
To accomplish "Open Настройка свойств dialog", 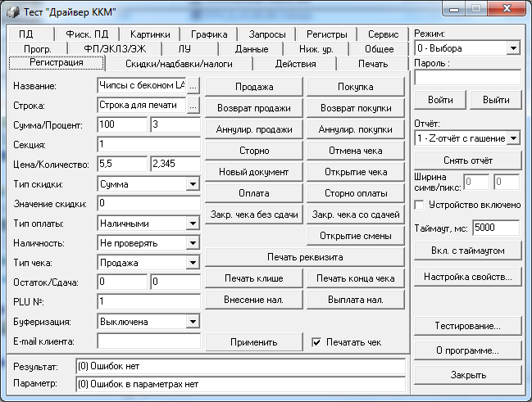I will (x=467, y=278).
